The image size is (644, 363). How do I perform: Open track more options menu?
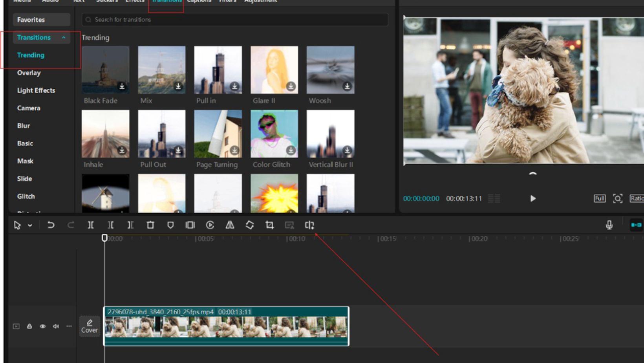coord(69,326)
